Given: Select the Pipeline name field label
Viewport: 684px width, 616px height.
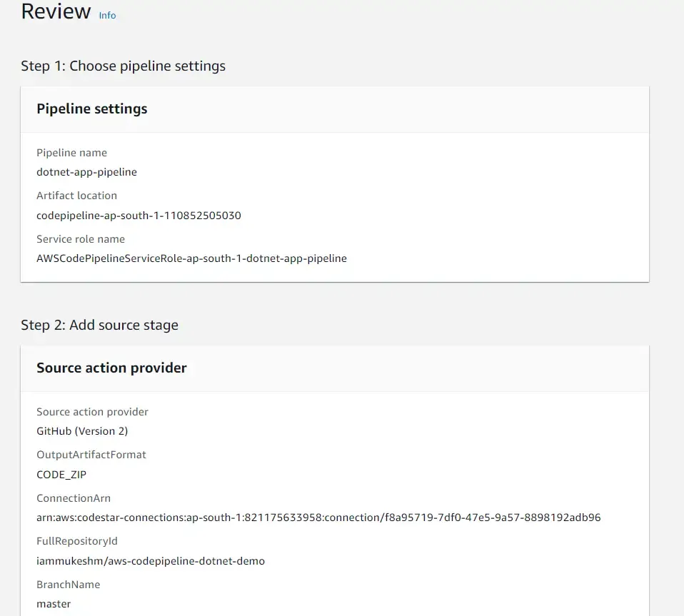Looking at the screenshot, I should coord(71,153).
